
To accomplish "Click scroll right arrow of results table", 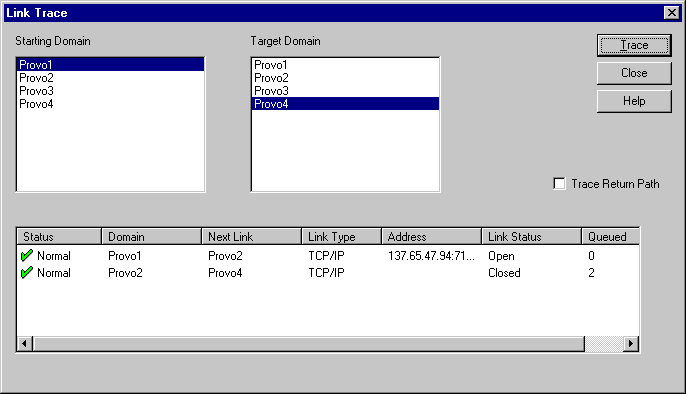I will click(x=631, y=344).
